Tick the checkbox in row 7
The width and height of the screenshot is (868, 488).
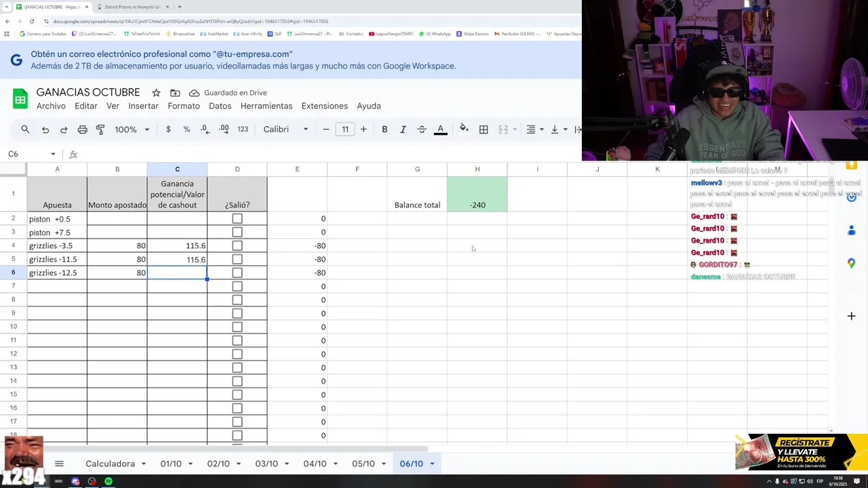(x=237, y=287)
